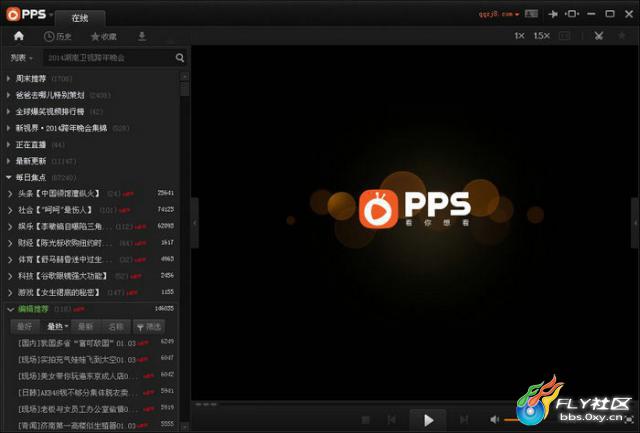Open the 筛选 filter button
The image size is (640, 433).
coord(149,327)
